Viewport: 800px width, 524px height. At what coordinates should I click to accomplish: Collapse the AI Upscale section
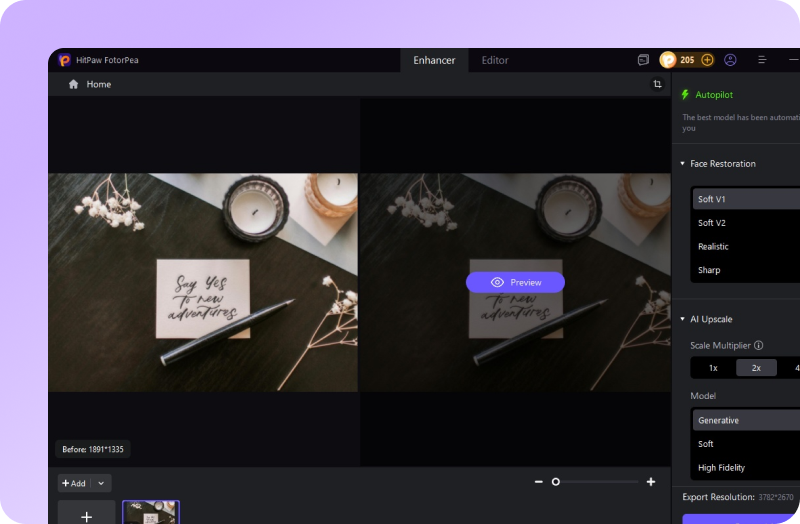[683, 319]
